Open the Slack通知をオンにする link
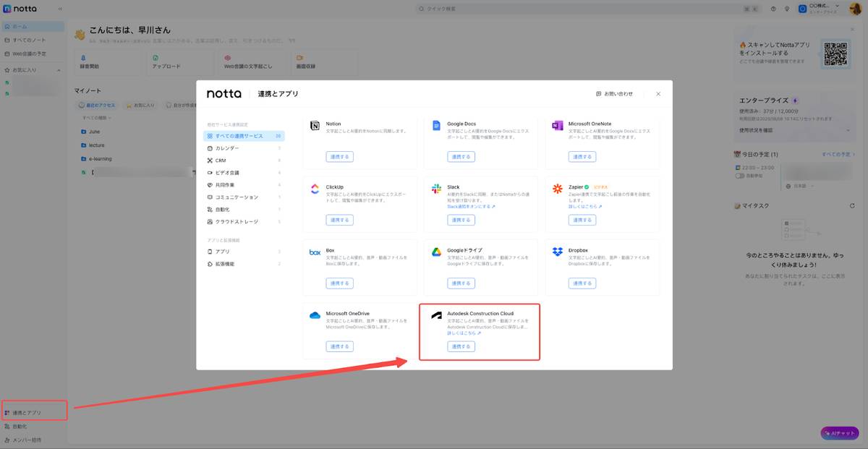Screen dimensions: 868x449 pos(471,206)
